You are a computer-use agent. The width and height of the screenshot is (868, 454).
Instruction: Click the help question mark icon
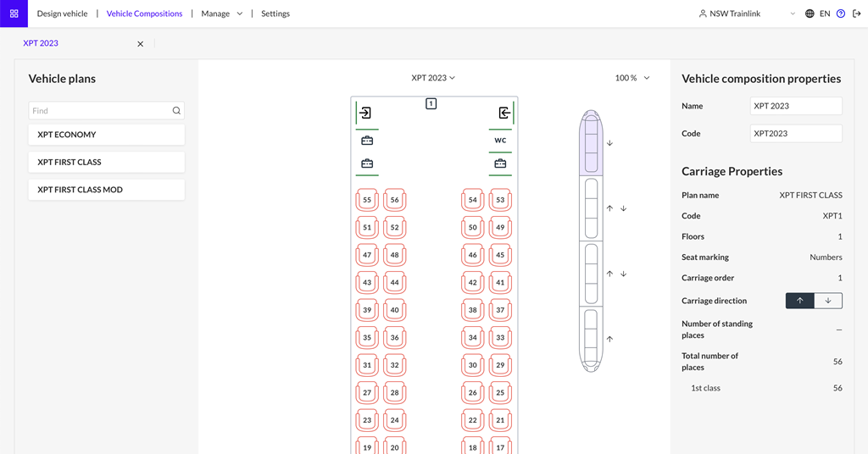pos(841,14)
